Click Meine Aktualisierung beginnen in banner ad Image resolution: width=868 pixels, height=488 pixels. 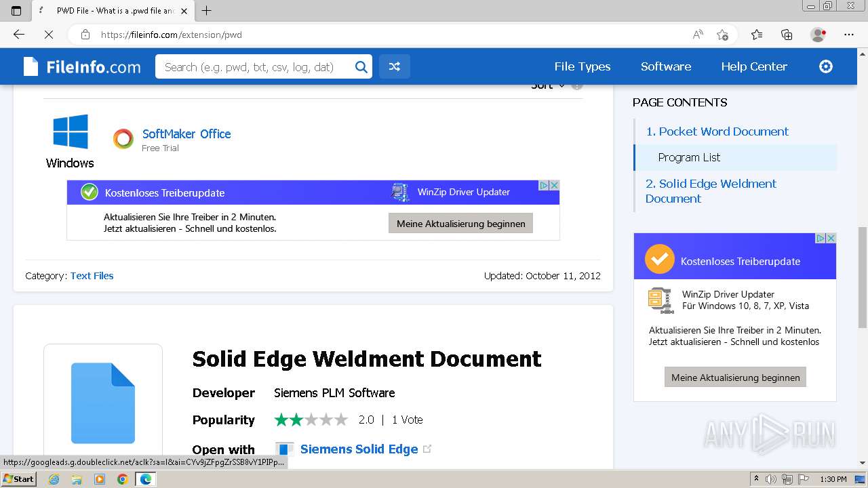click(x=460, y=224)
